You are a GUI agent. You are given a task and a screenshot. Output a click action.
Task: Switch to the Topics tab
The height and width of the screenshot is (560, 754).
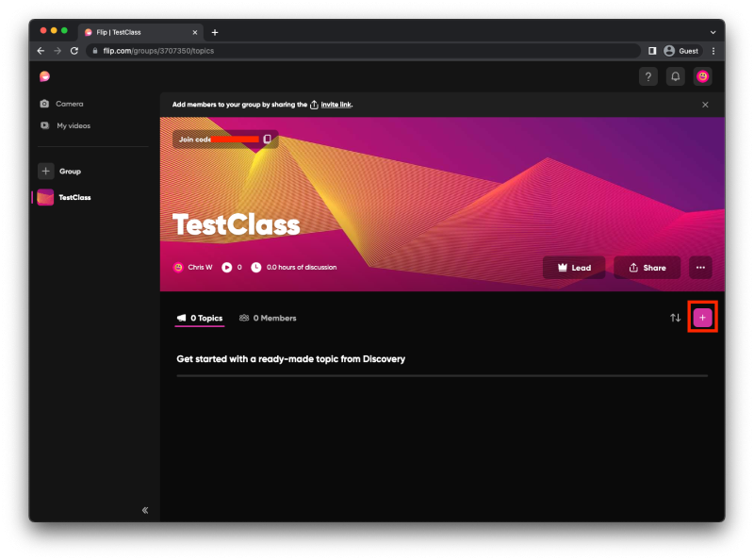coord(199,318)
